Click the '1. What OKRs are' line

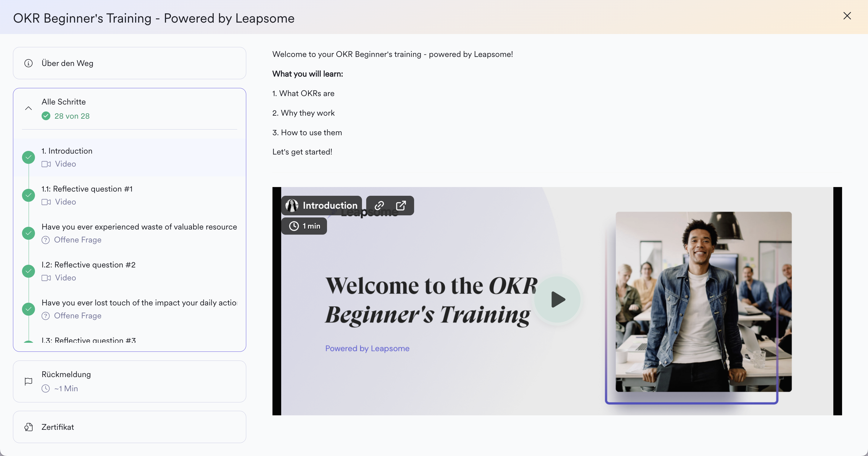[x=303, y=93]
